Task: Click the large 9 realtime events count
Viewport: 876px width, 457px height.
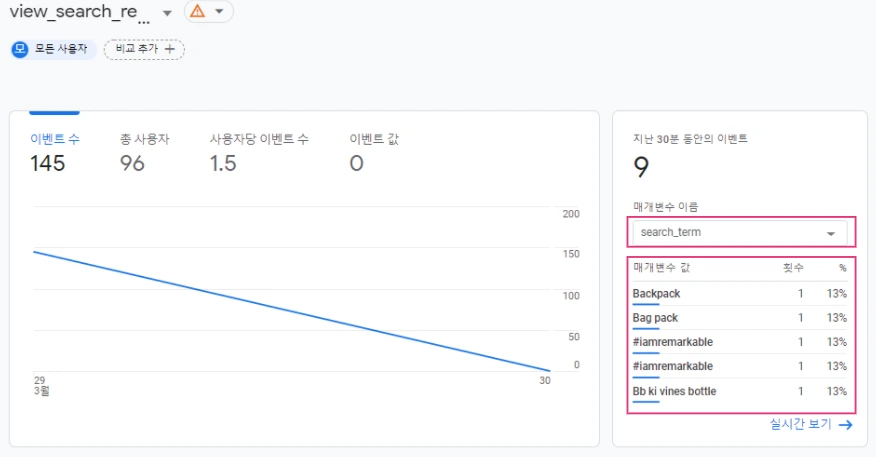Action: pos(641,167)
